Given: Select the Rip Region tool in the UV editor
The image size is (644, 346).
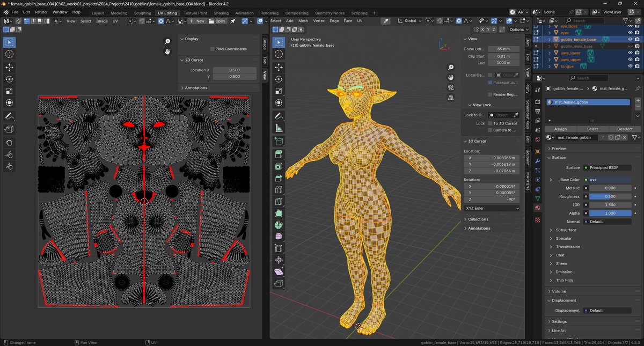Looking at the screenshot, I should [9, 129].
